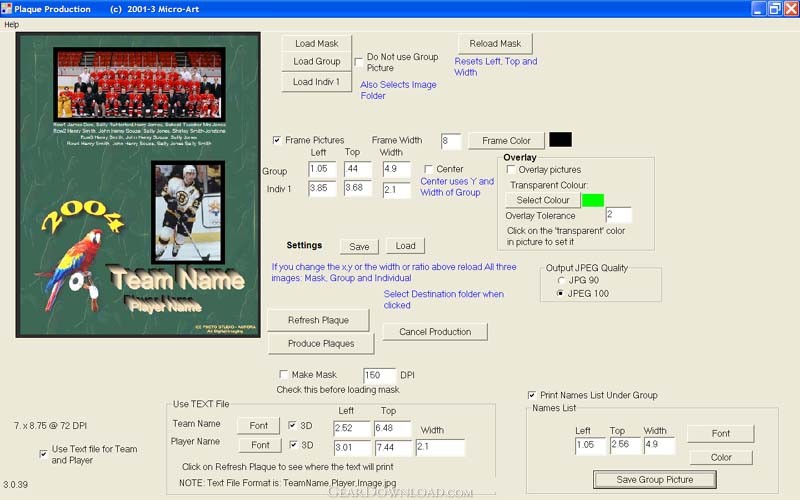Toggle 3D checkbox for Team Name

point(292,425)
